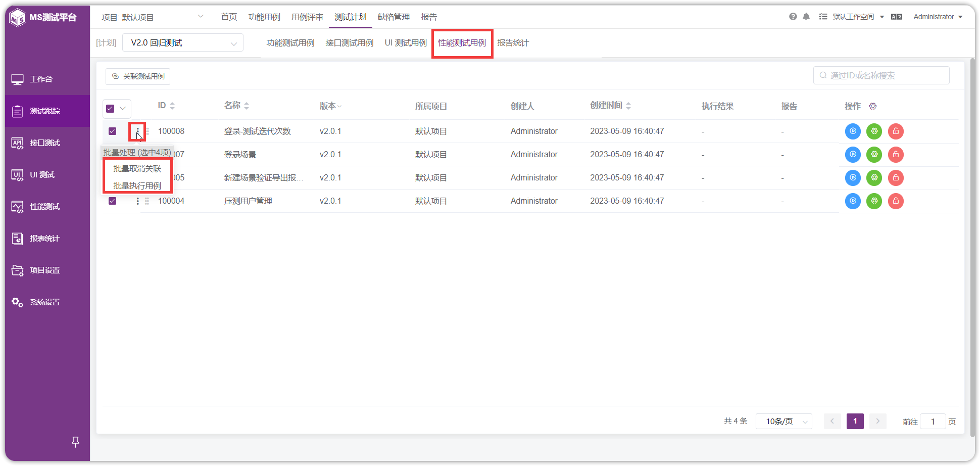Screen dimensions: 980x466
Task: Click the blue run icon for row 100008
Action: click(853, 131)
